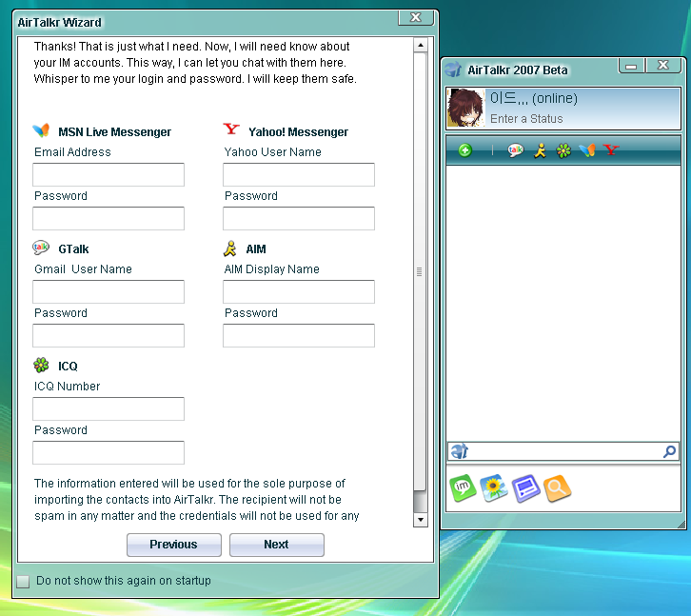The width and height of the screenshot is (691, 616).
Task: Open the green IM chat bubble icon
Action: point(463,487)
